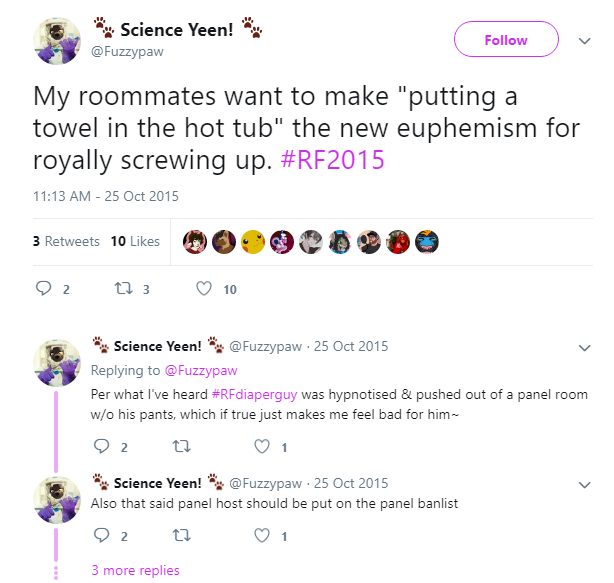Like the main tweet with 10 likes
614x583 pixels.
204,290
